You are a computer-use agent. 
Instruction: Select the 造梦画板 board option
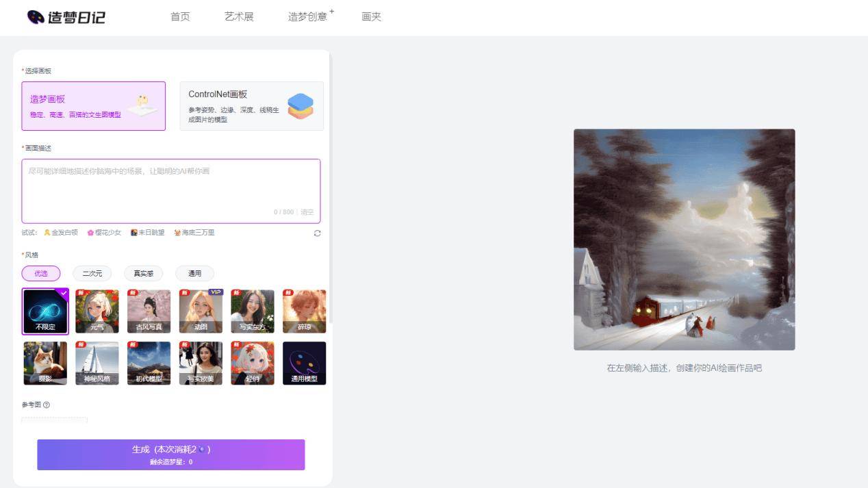(x=93, y=106)
